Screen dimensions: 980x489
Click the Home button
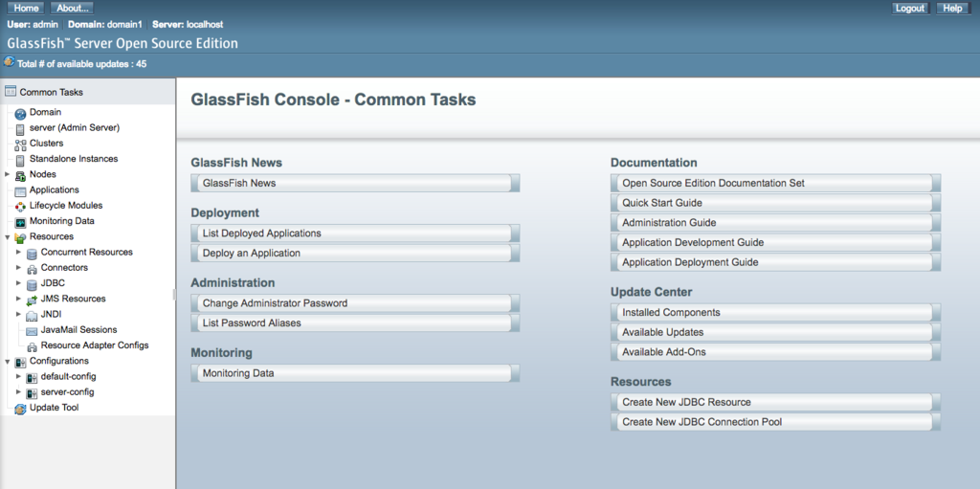tap(26, 8)
